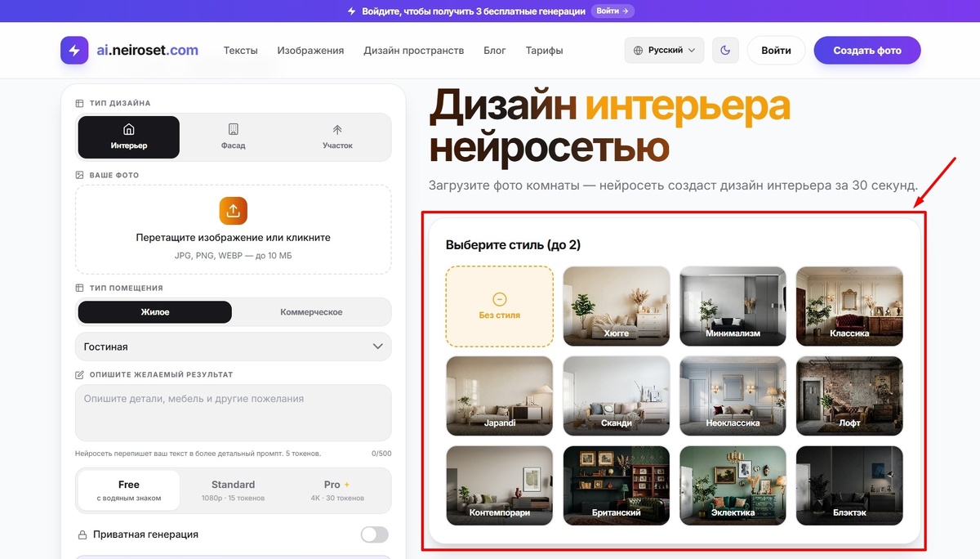The height and width of the screenshot is (559, 980).
Task: Click the house icon on Интерьер
Action: click(128, 129)
